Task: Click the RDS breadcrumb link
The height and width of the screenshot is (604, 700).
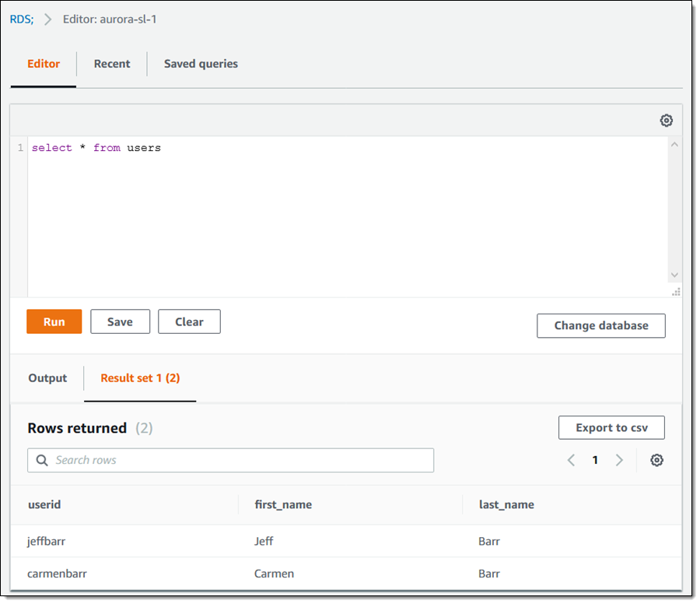Action: (21, 19)
